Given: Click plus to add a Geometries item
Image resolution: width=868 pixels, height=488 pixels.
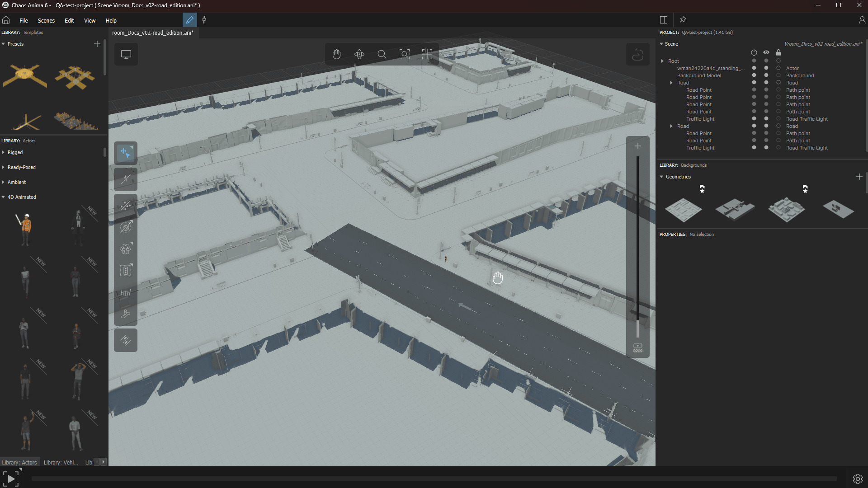Looking at the screenshot, I should [859, 177].
